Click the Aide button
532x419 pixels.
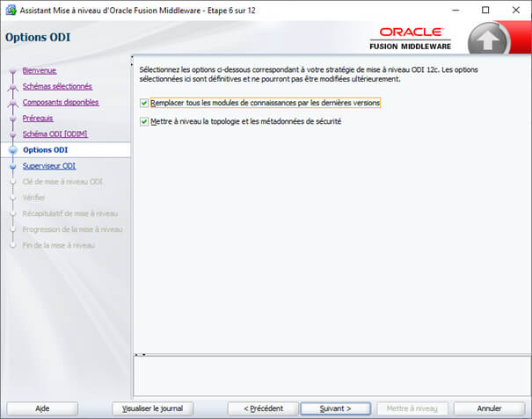42,408
